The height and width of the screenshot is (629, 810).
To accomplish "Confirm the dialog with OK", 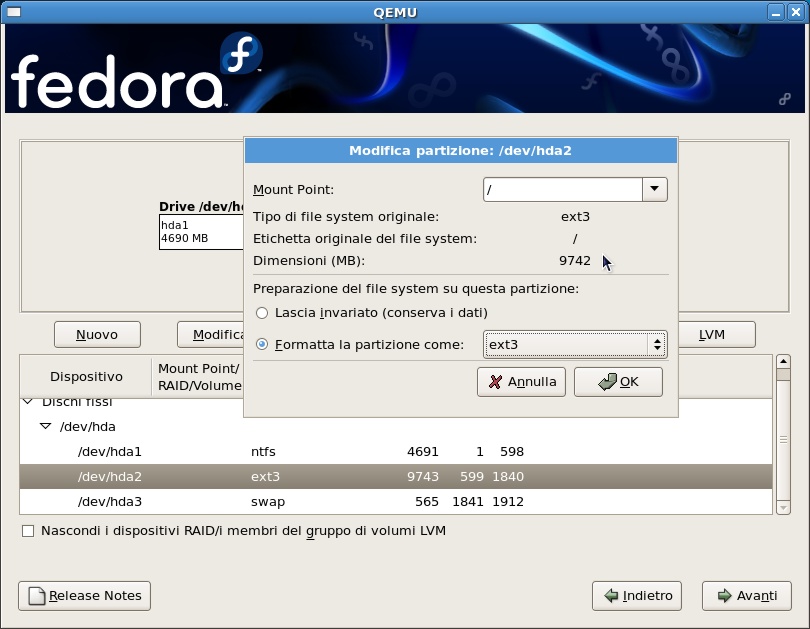I will pos(618,382).
